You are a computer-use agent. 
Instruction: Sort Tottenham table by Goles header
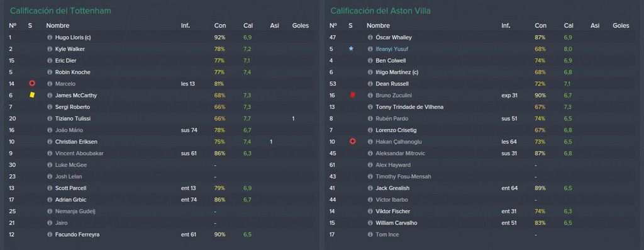(300, 25)
